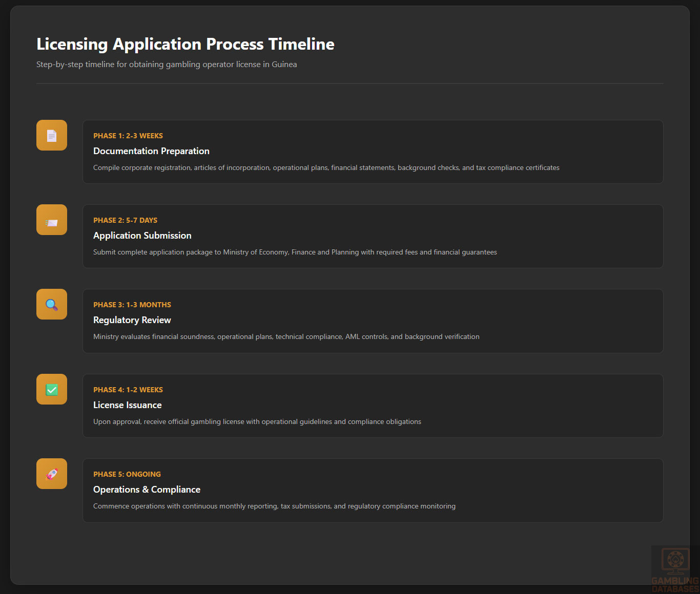Click the Licensing Application Process Timeline title
This screenshot has width=700, height=594.
click(x=185, y=45)
